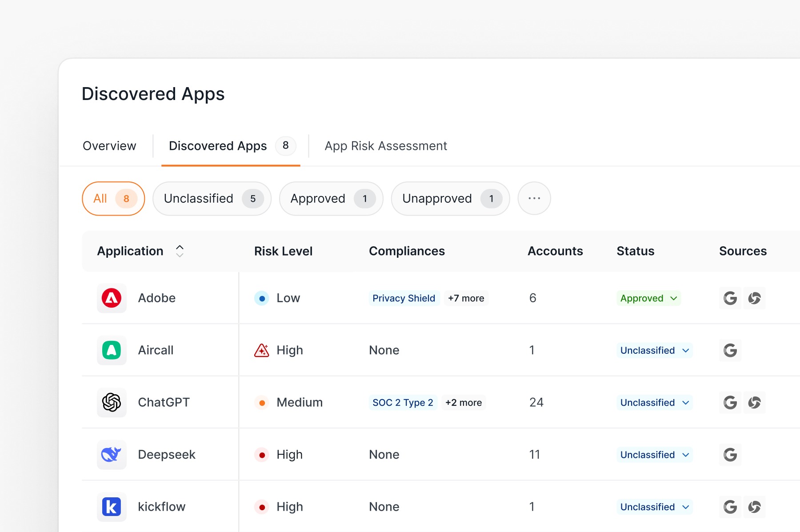Click None compliance in Aircall row
This screenshot has width=800, height=532.
pyautogui.click(x=384, y=350)
